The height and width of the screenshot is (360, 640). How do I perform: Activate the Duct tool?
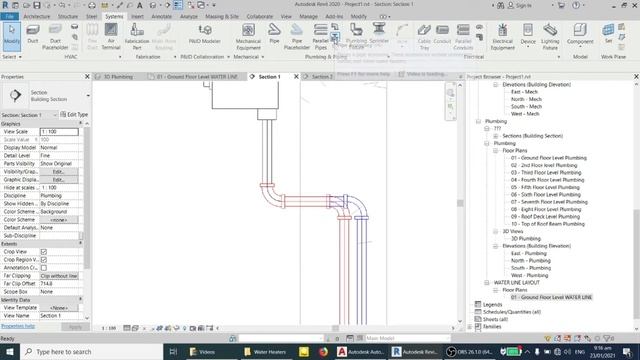(33, 34)
